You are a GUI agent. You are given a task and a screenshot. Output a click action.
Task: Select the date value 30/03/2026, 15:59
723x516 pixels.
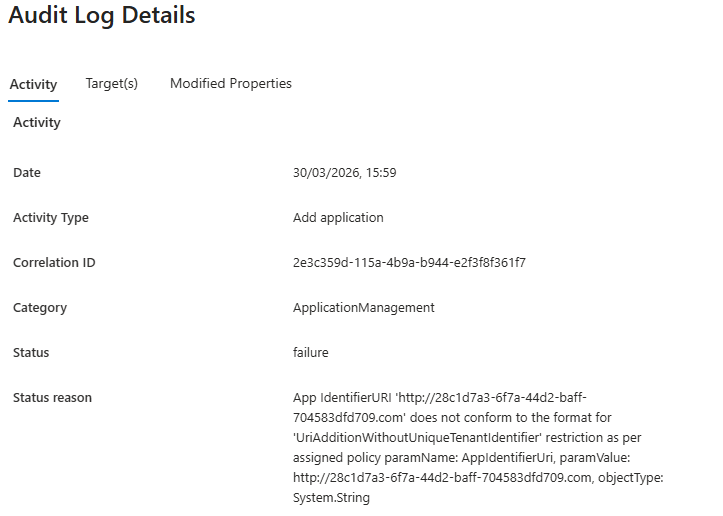(x=344, y=173)
